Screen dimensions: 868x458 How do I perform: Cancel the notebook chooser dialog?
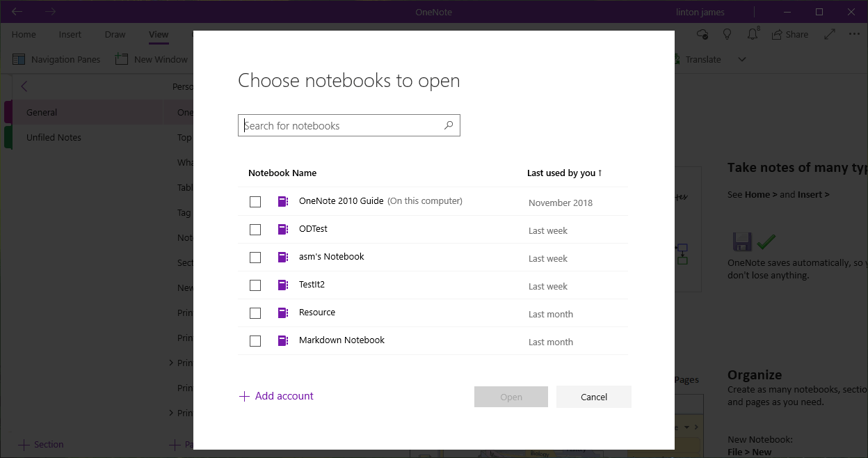(594, 397)
